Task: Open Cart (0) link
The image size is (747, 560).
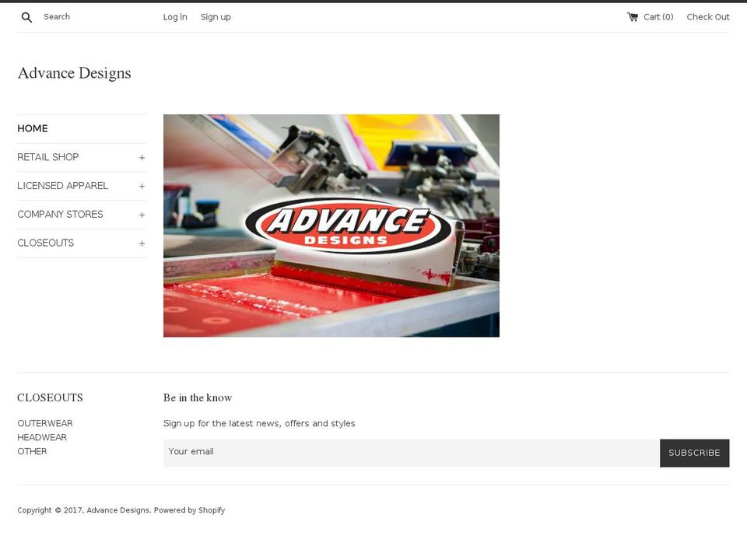Action: (658, 17)
